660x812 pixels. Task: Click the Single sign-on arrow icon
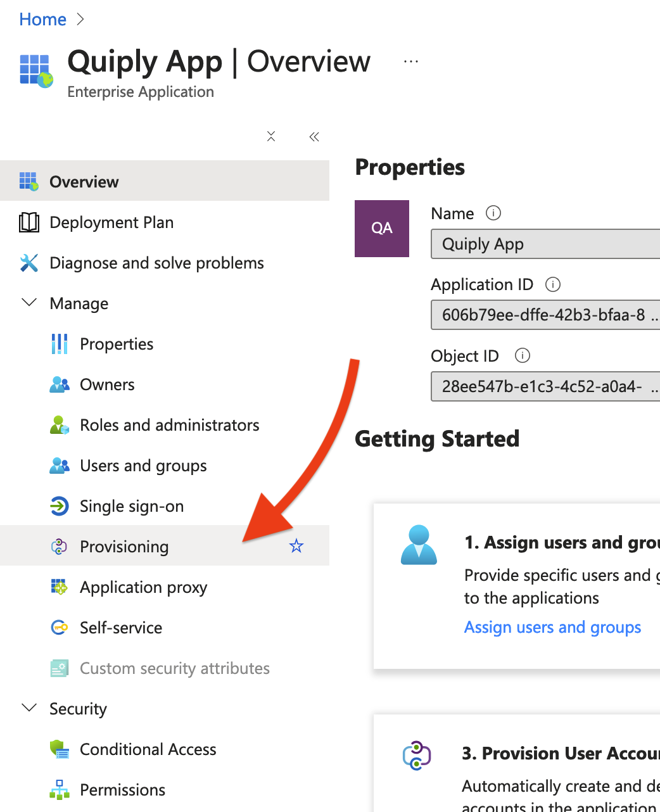60,506
